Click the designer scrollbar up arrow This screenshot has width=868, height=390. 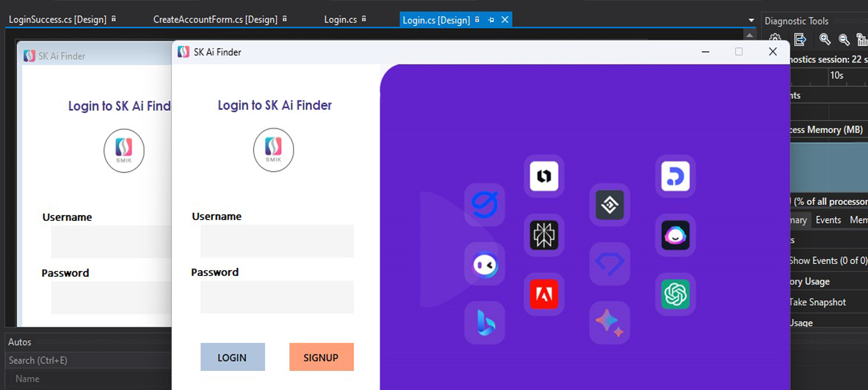coord(749,35)
